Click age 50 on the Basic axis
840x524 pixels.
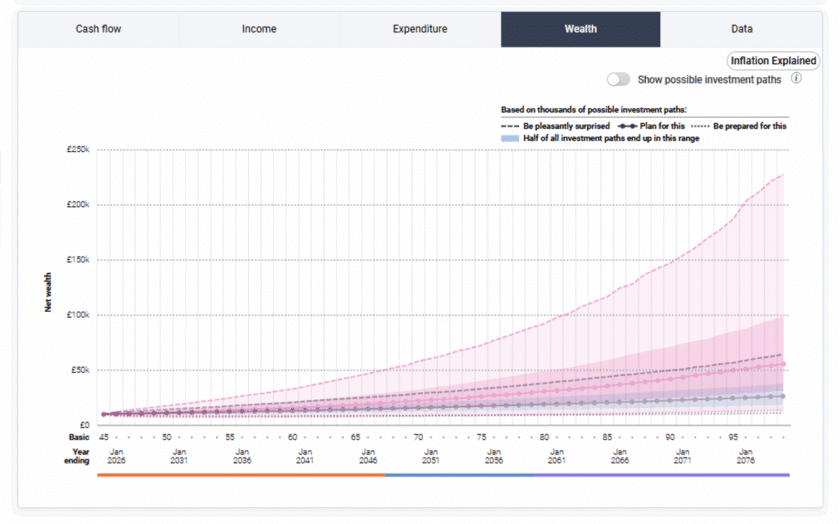167,437
